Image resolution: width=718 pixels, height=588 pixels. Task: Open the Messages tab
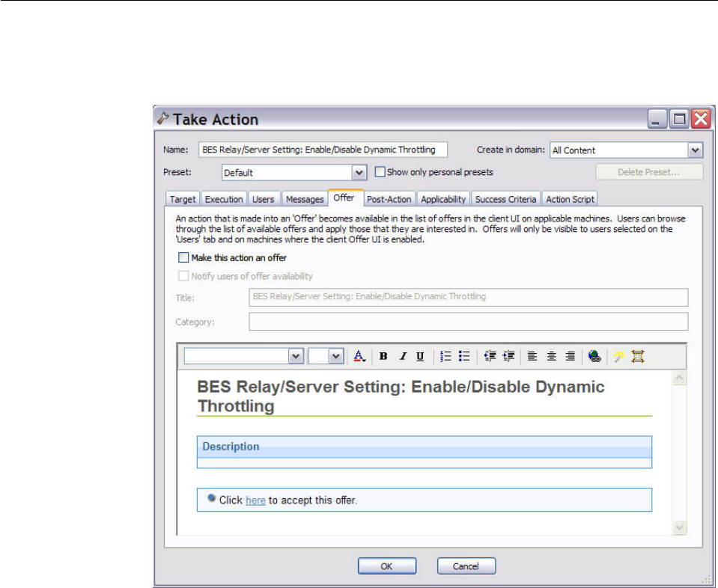pos(305,199)
